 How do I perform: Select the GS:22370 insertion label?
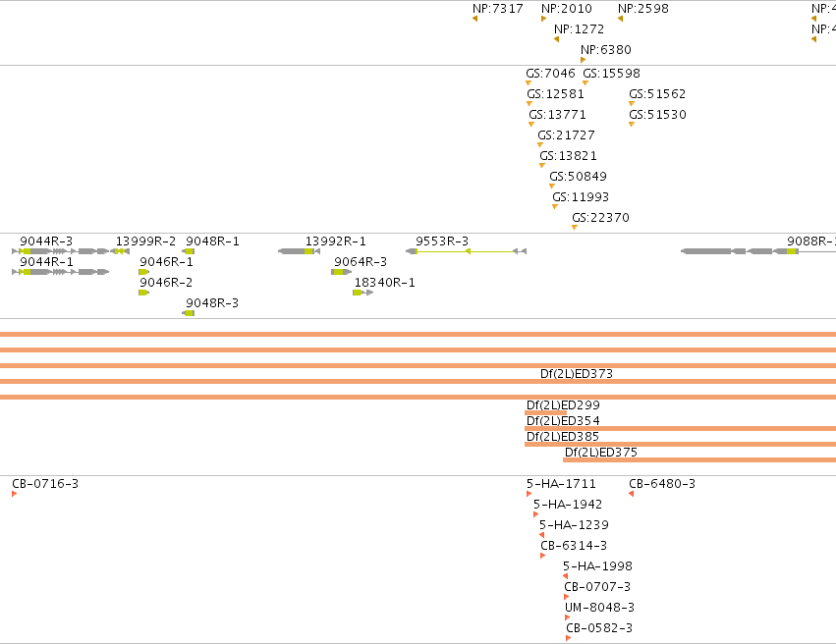(600, 218)
